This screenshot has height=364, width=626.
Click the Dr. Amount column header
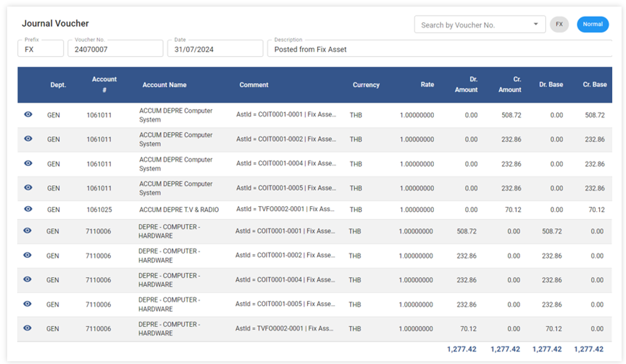pos(466,85)
